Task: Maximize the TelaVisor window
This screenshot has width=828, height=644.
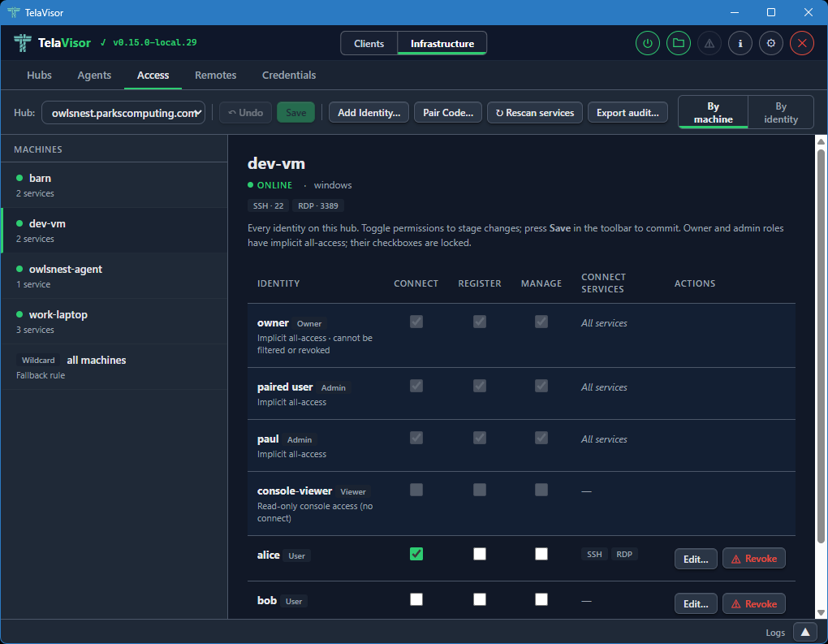Action: pyautogui.click(x=771, y=12)
